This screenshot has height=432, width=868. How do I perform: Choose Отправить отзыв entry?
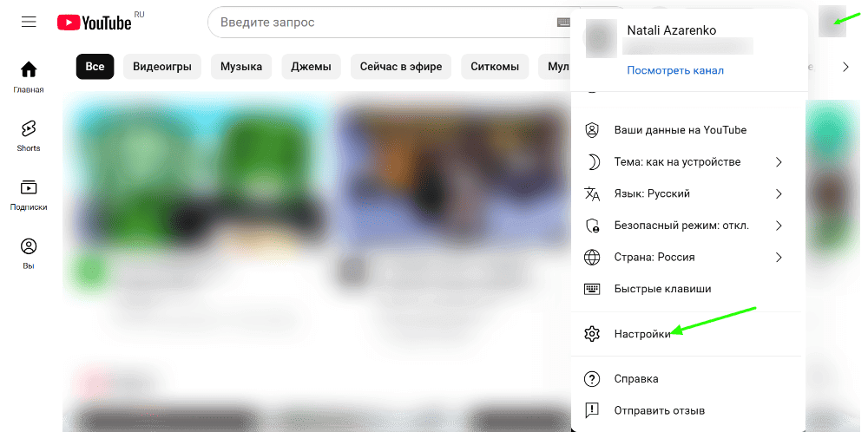click(x=689, y=411)
